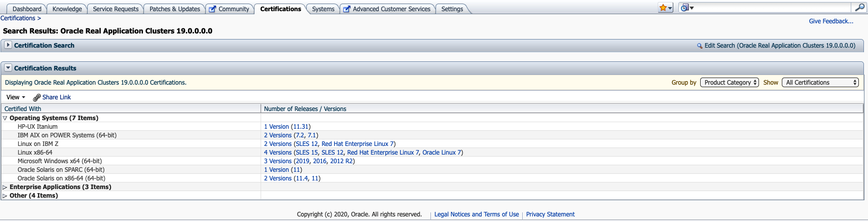The height and width of the screenshot is (221, 868).
Task: Go to the Patches & Updates tab
Action: (x=175, y=9)
